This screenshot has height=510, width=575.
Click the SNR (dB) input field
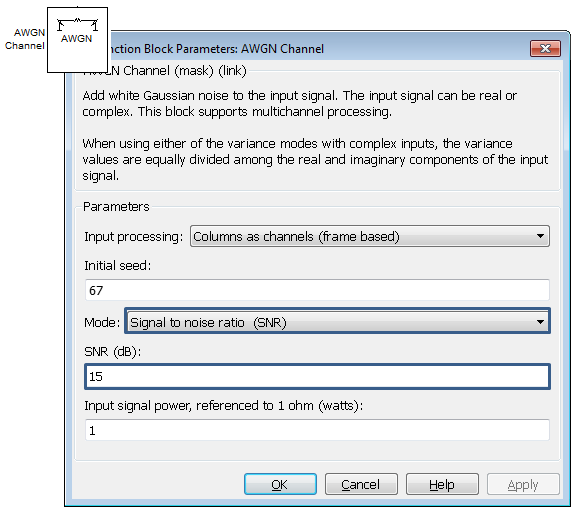(x=317, y=377)
